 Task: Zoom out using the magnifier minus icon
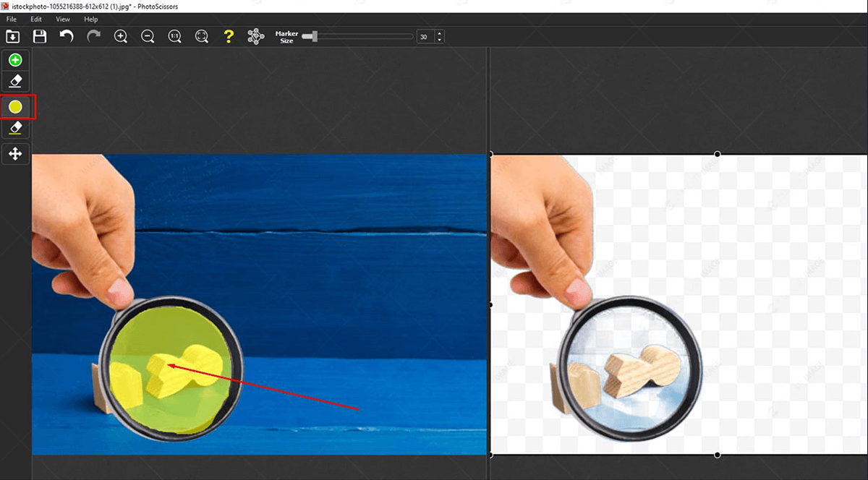[x=148, y=36]
